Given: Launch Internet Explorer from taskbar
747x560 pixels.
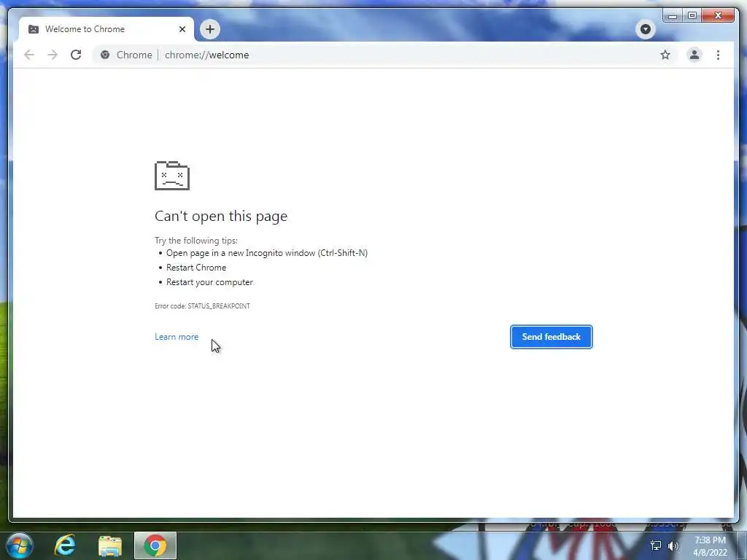Looking at the screenshot, I should click(x=65, y=545).
